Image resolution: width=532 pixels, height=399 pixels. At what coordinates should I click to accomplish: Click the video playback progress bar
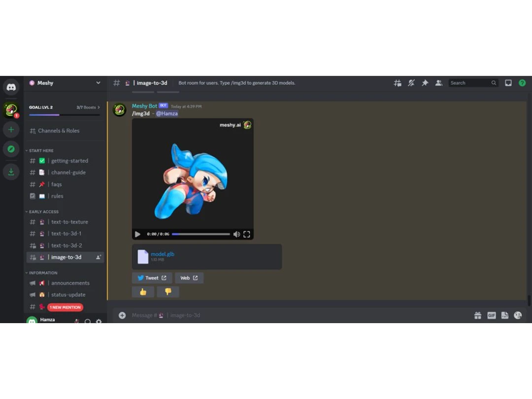(x=201, y=234)
